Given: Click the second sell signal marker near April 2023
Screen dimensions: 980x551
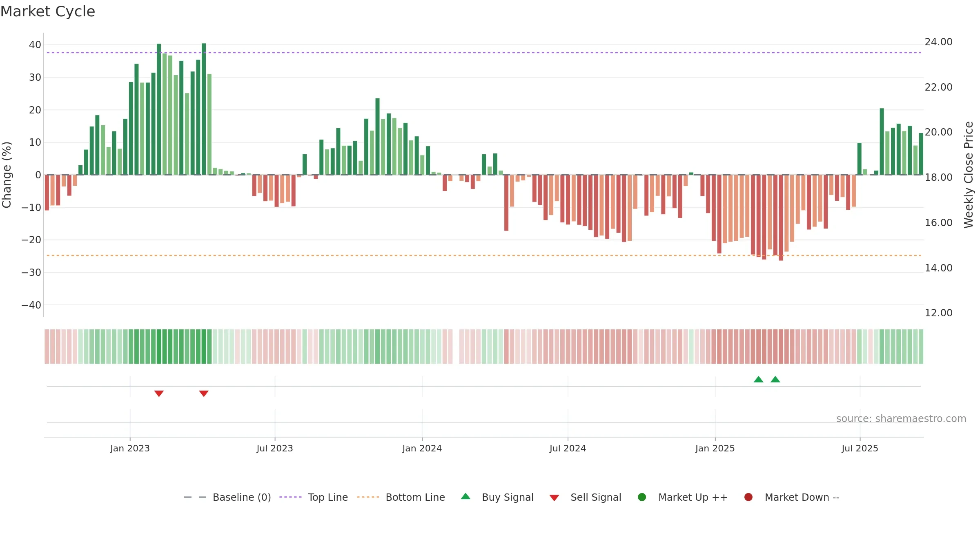Looking at the screenshot, I should click(204, 393).
